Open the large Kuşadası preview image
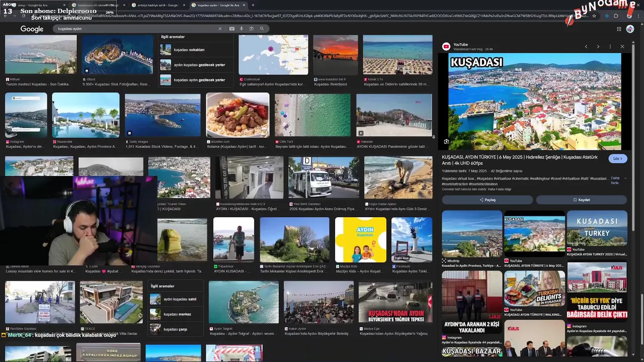The image size is (644, 362). (534, 102)
